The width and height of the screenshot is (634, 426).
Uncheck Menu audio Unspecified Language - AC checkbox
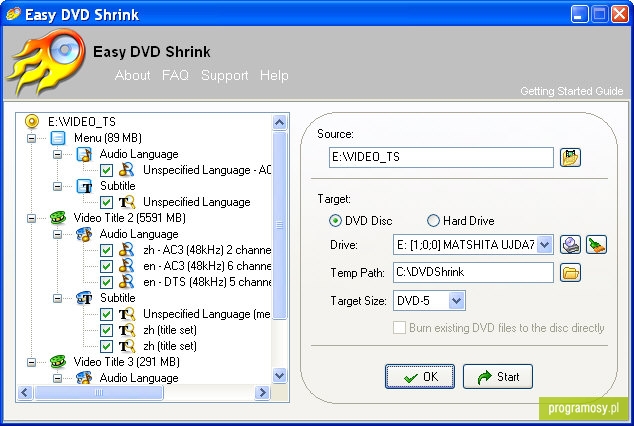[x=106, y=170]
